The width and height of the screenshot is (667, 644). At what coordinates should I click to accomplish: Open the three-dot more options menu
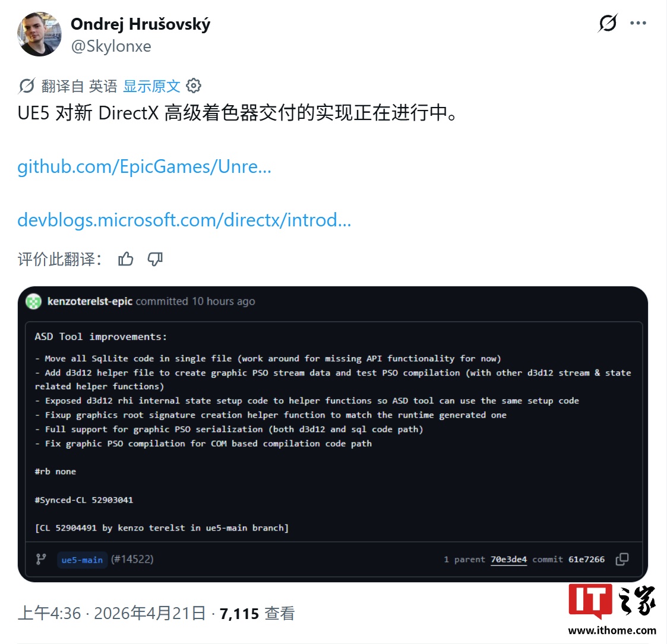point(638,23)
